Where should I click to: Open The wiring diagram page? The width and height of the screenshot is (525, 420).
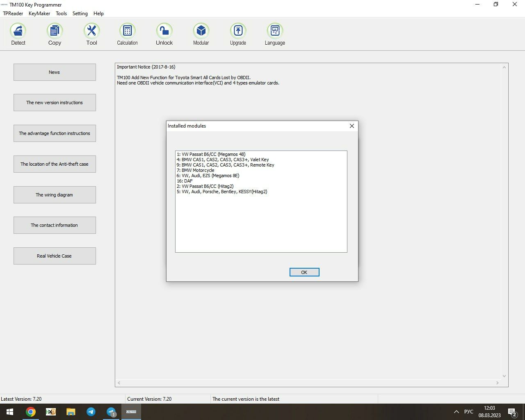[55, 195]
